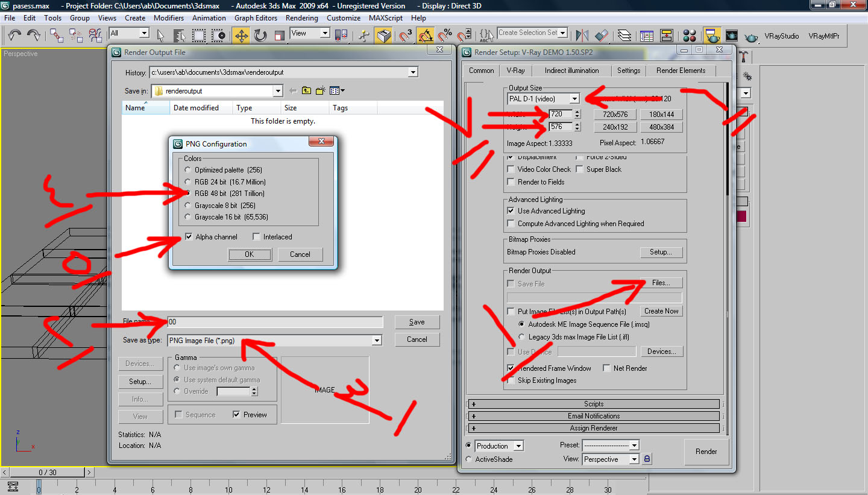Open the Save as type dropdown
This screenshot has width=868, height=495.
(x=377, y=341)
